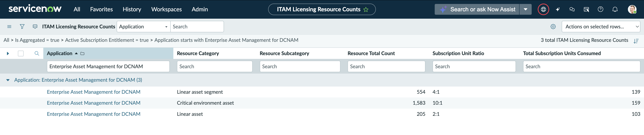The height and width of the screenshot is (135, 644).
Task: Click the ITAM Licensing Resource Counts title pill
Action: (322, 10)
